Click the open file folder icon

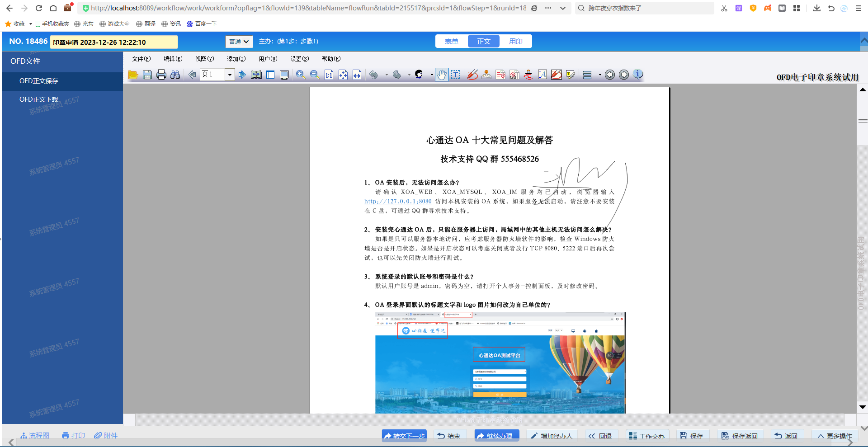click(x=133, y=75)
